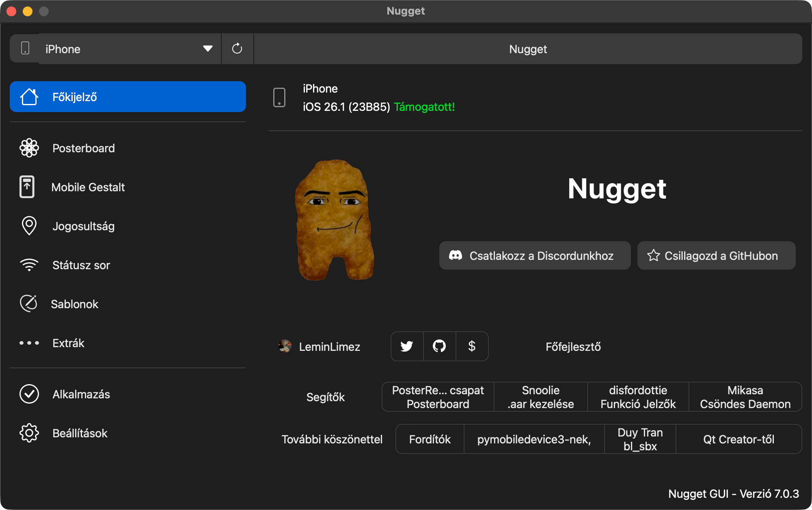This screenshot has height=510, width=812.
Task: Select the Főkijelző home tab
Action: coord(127,97)
